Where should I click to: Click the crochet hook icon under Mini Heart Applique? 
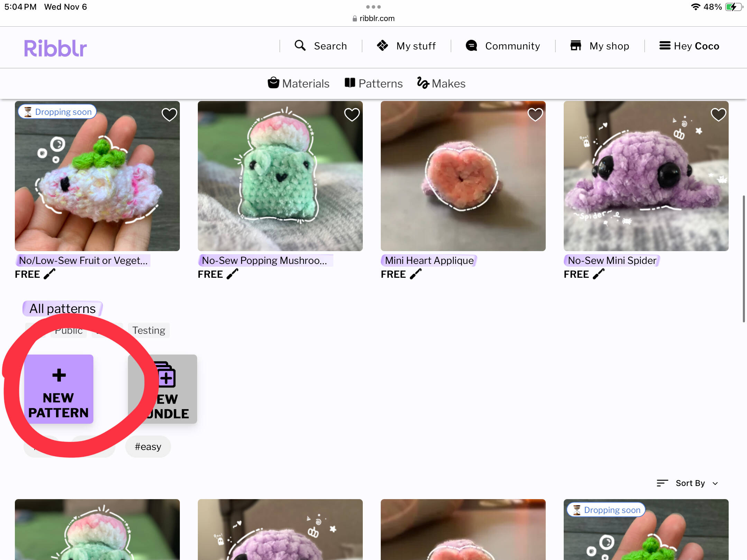[x=416, y=274]
